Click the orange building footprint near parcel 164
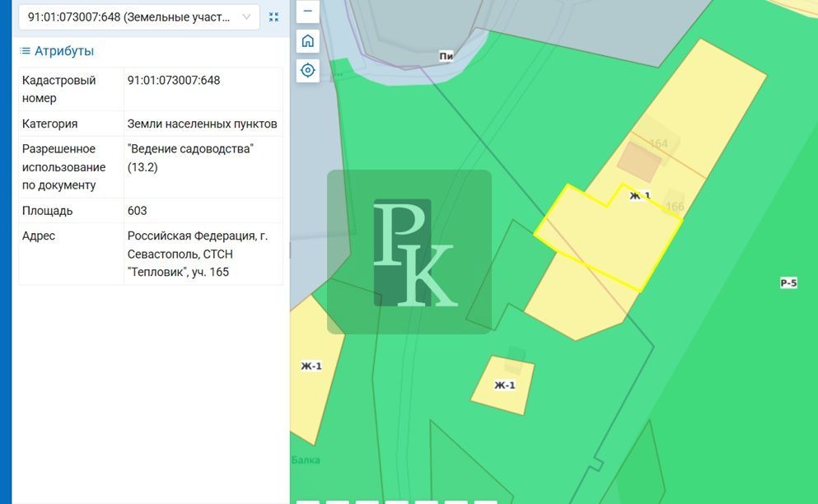Image resolution: width=818 pixels, height=504 pixels. tap(638, 161)
